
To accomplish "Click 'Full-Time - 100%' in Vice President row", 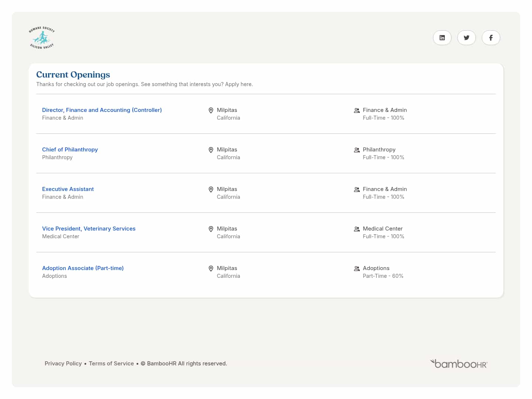I will click(x=383, y=236).
